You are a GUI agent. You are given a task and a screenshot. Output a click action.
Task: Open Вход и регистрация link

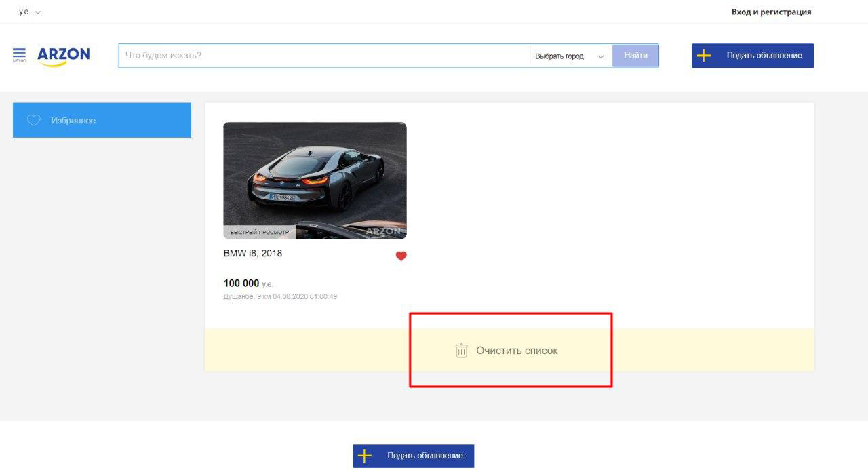[x=771, y=12]
